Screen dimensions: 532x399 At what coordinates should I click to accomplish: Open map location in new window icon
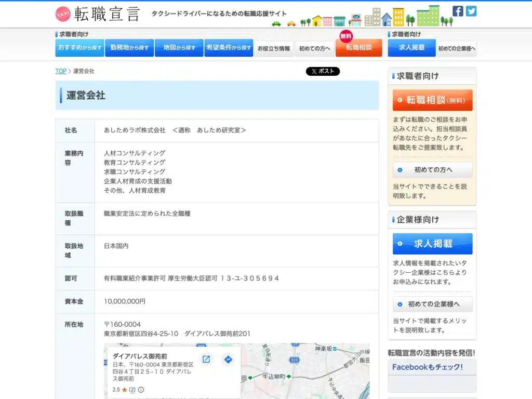[x=206, y=360]
